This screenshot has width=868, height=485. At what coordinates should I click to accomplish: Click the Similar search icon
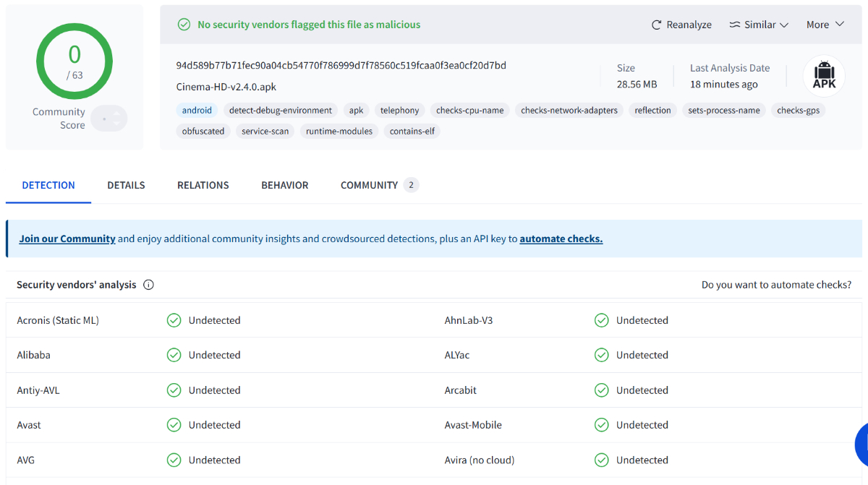(735, 25)
